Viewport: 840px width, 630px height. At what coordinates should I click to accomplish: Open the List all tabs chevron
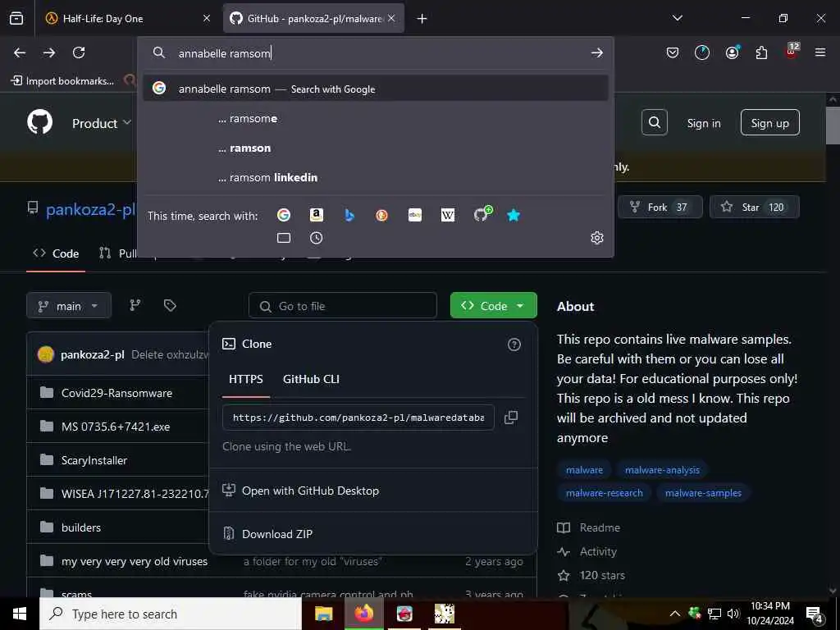(677, 18)
